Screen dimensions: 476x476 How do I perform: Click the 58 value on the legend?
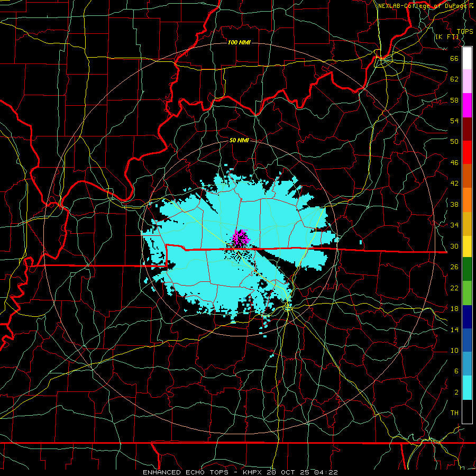[454, 100]
